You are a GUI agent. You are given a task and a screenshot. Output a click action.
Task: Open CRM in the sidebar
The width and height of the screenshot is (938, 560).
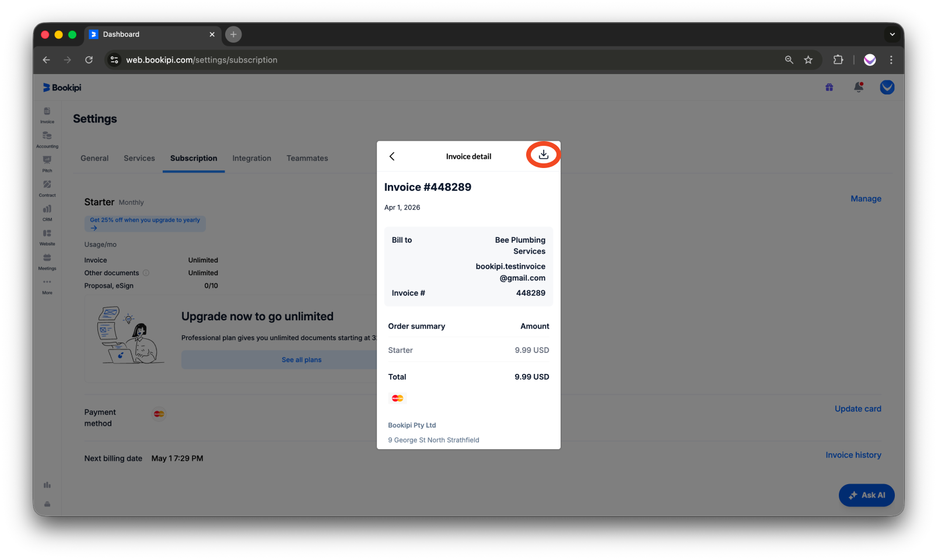point(47,213)
